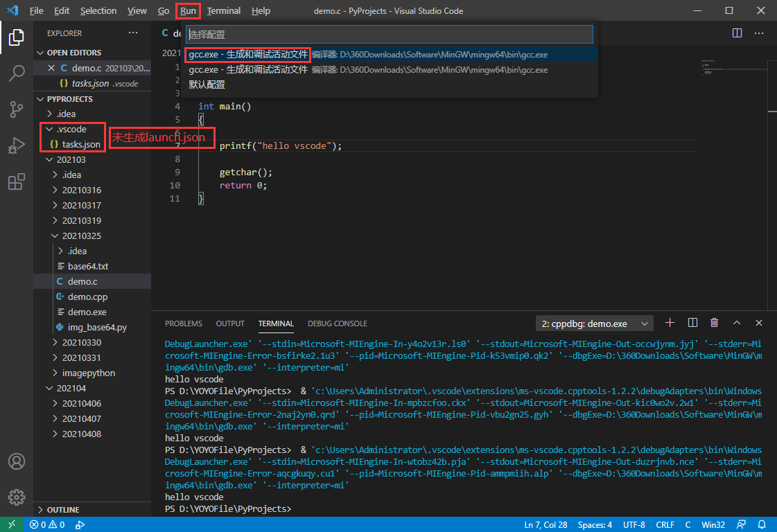This screenshot has height=532, width=777.
Task: Click the 选择配置 input box
Action: [389, 34]
